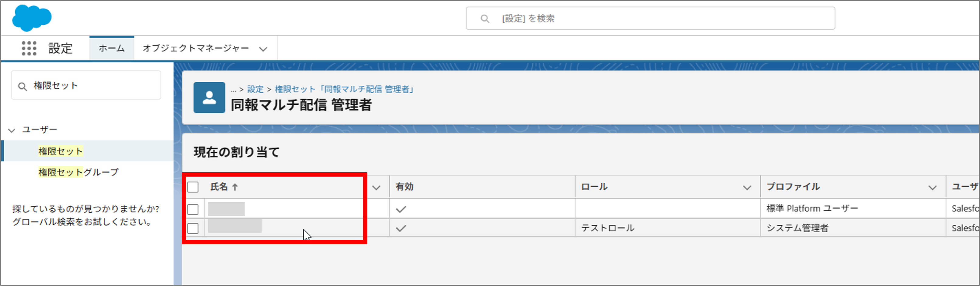This screenshot has height=286, width=980.
Task: Select the select-all checkbox in the table header
Action: (x=194, y=187)
